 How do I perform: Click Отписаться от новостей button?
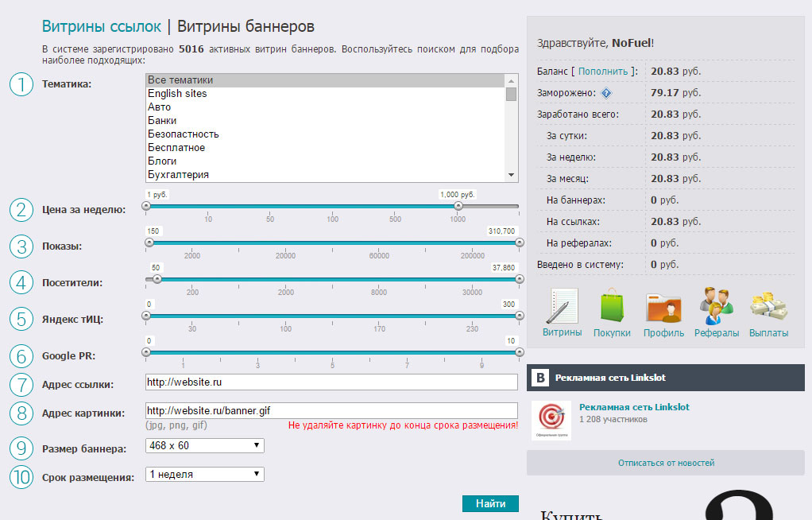coord(666,463)
